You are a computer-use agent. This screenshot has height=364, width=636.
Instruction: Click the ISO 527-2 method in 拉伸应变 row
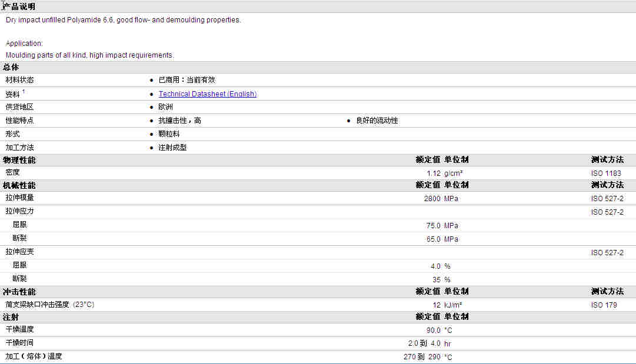tap(607, 252)
